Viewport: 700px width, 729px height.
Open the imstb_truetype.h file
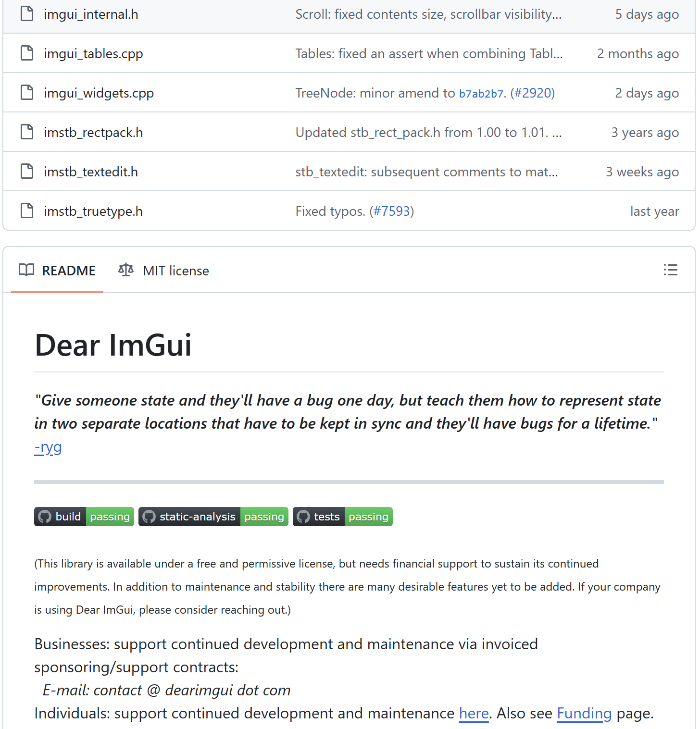pyautogui.click(x=93, y=211)
